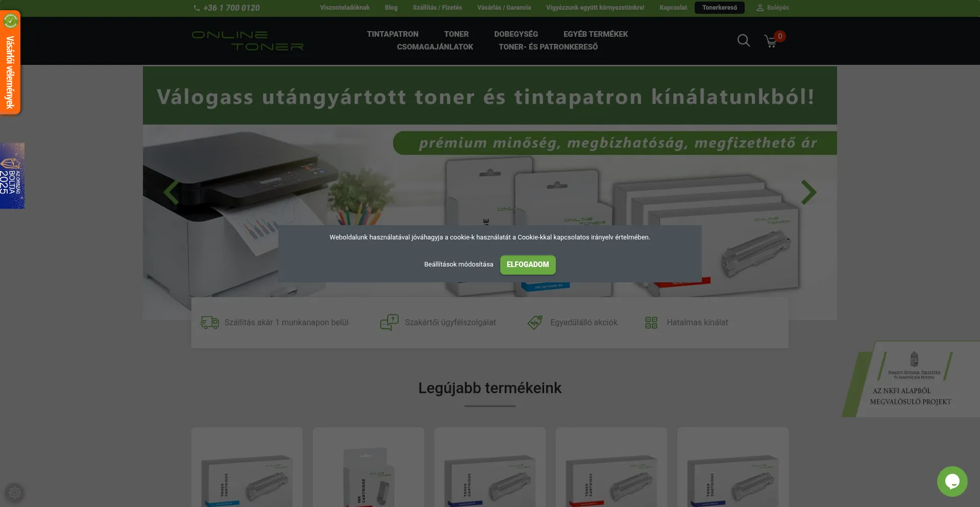Click the NKFI Alapból project badge

(911, 379)
